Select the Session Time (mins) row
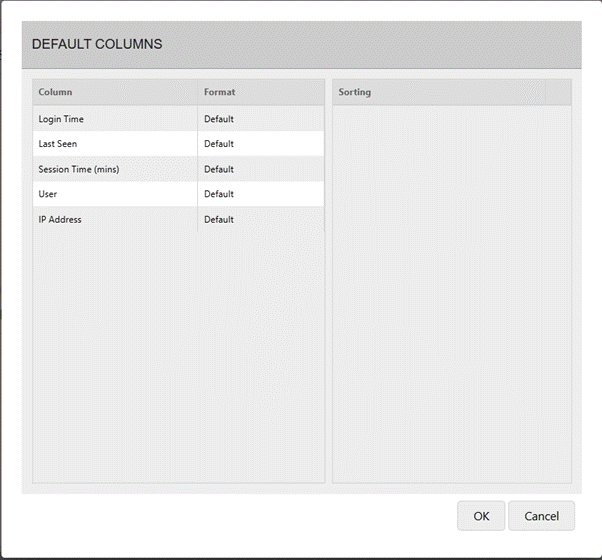Image resolution: width=602 pixels, height=560 pixels. 179,169
